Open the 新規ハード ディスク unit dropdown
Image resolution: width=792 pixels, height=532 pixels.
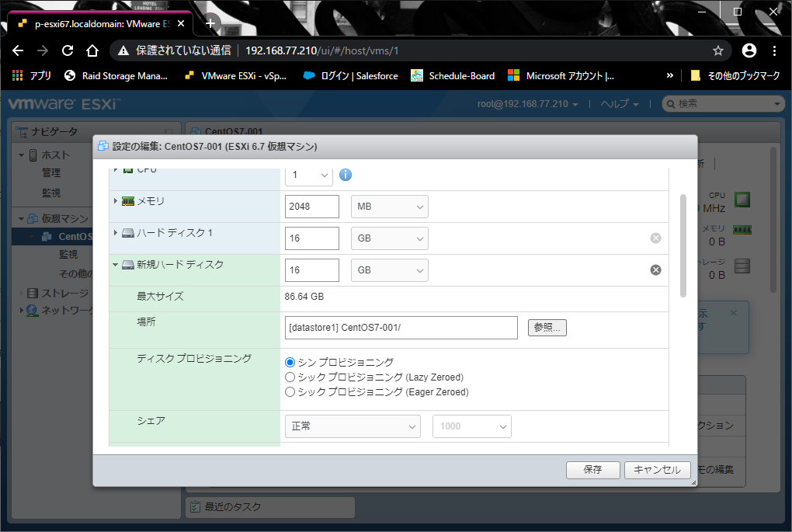tap(390, 270)
